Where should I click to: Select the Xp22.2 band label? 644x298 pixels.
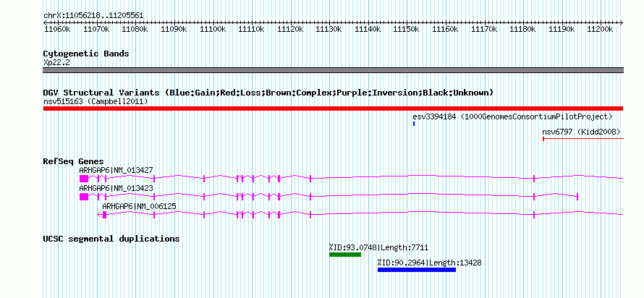56,63
